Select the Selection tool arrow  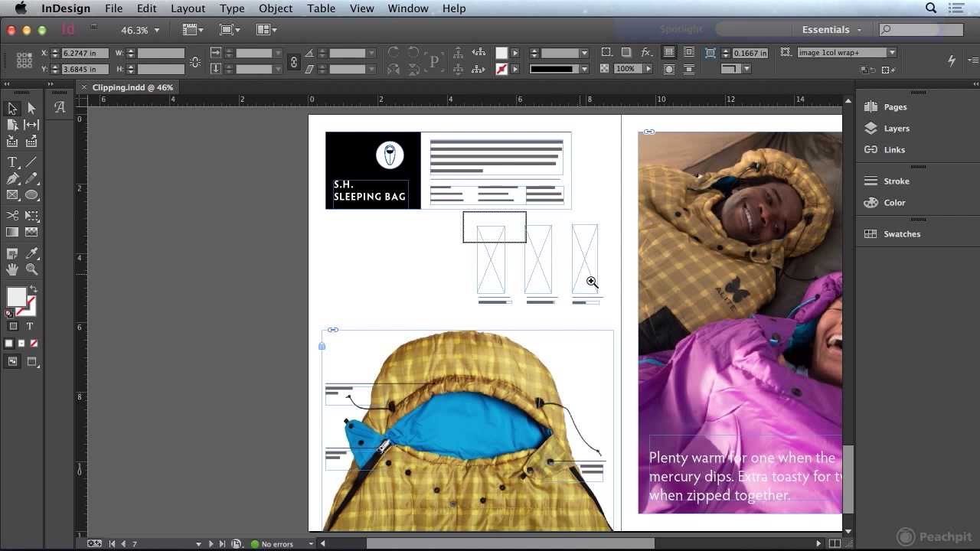[12, 109]
